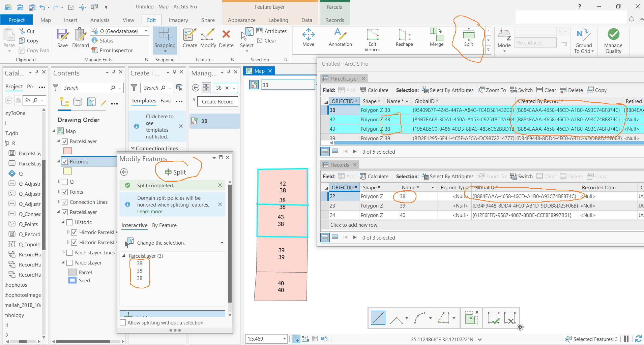Open the Create features tool
The width and height of the screenshot is (644, 345).
tap(190, 38)
